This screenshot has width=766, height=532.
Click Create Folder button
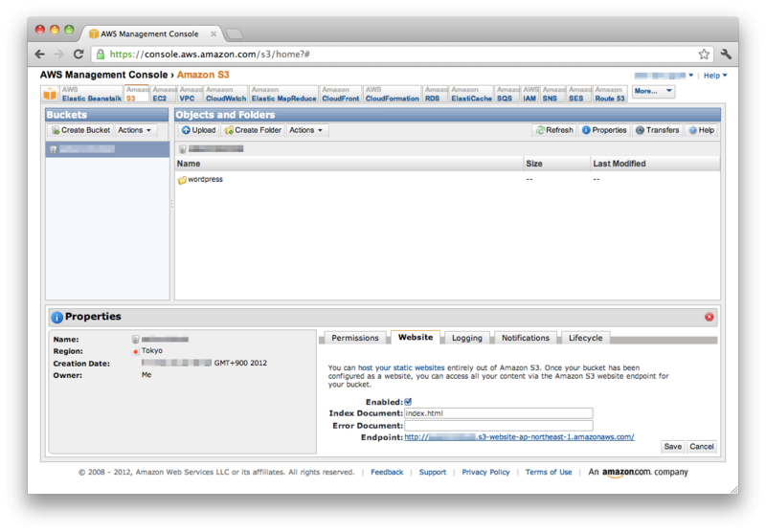pos(253,130)
